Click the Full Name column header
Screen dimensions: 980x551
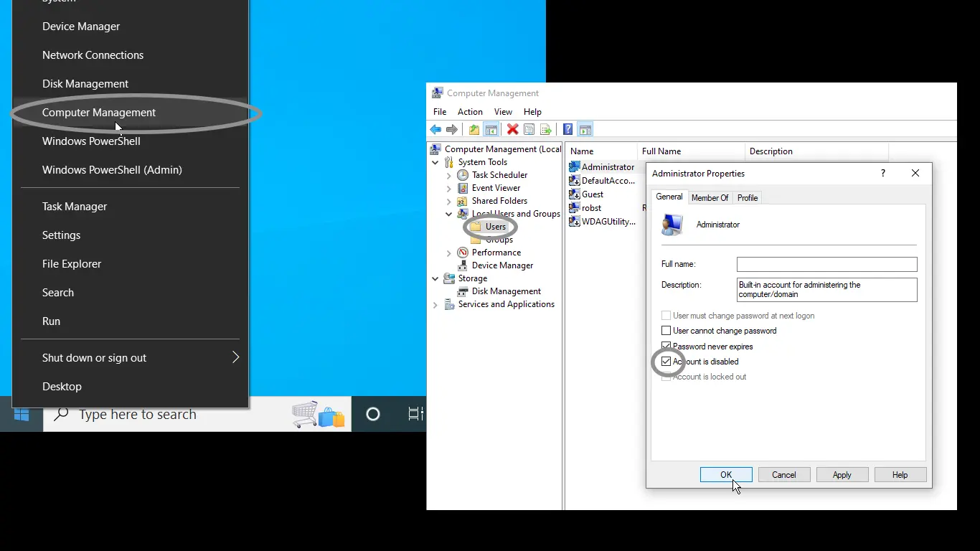point(691,151)
